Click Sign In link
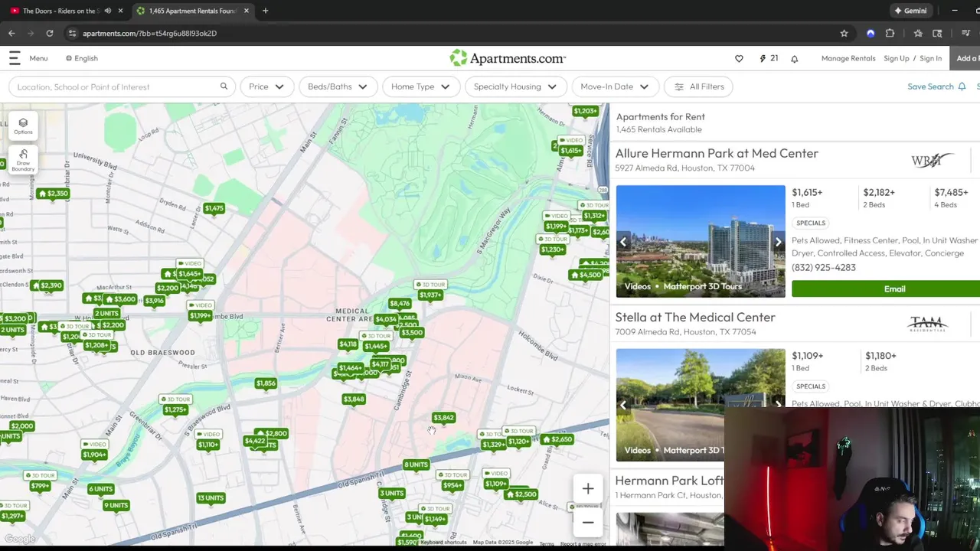 click(x=930, y=58)
